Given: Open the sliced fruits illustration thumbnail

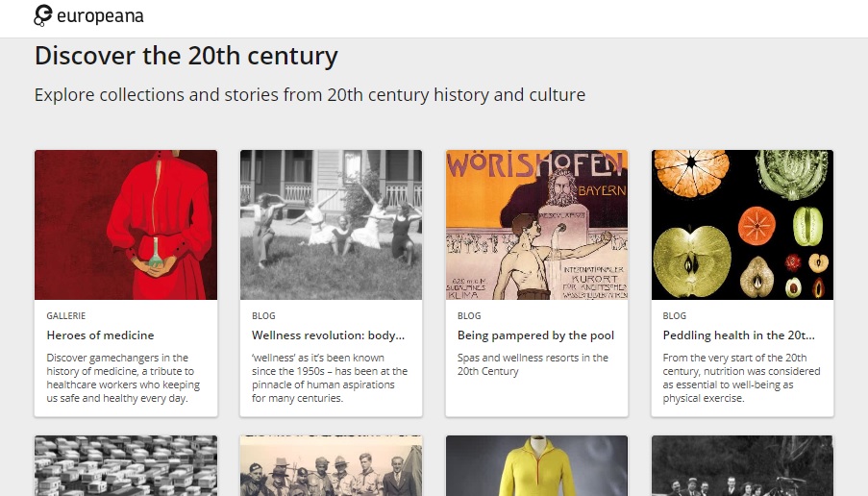Looking at the screenshot, I should tap(742, 225).
